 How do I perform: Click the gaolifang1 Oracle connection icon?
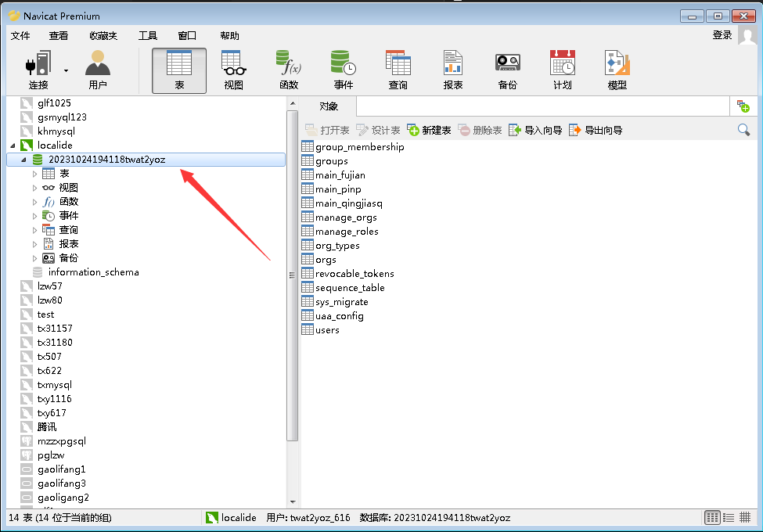(27, 469)
